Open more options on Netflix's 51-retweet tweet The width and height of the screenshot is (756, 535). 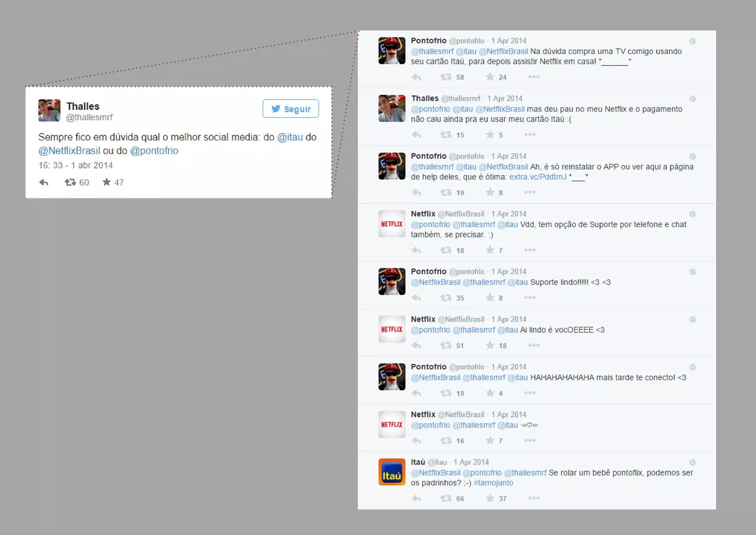point(533,345)
